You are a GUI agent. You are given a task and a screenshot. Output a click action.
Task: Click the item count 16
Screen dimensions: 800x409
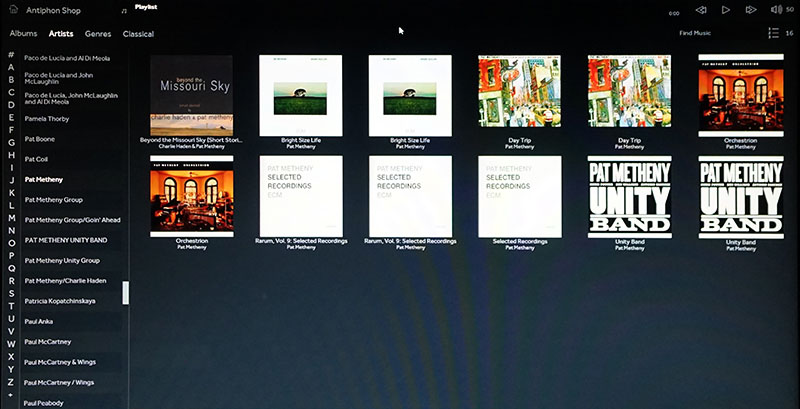[789, 33]
